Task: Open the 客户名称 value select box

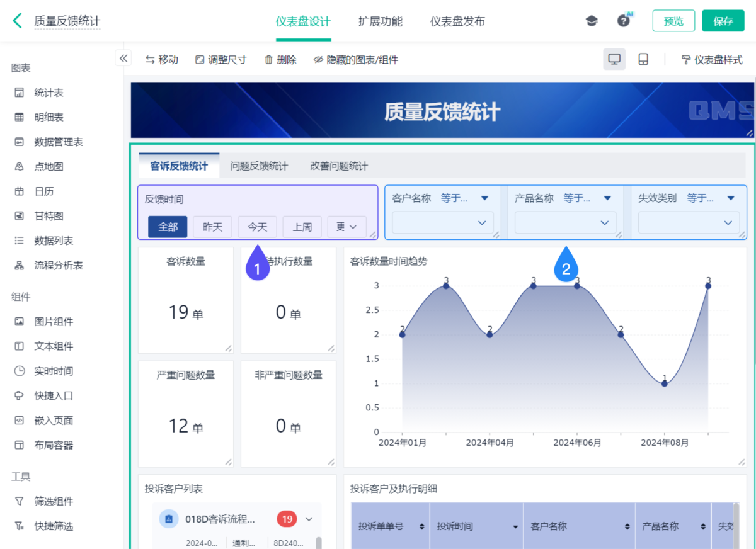Action: pos(443,222)
